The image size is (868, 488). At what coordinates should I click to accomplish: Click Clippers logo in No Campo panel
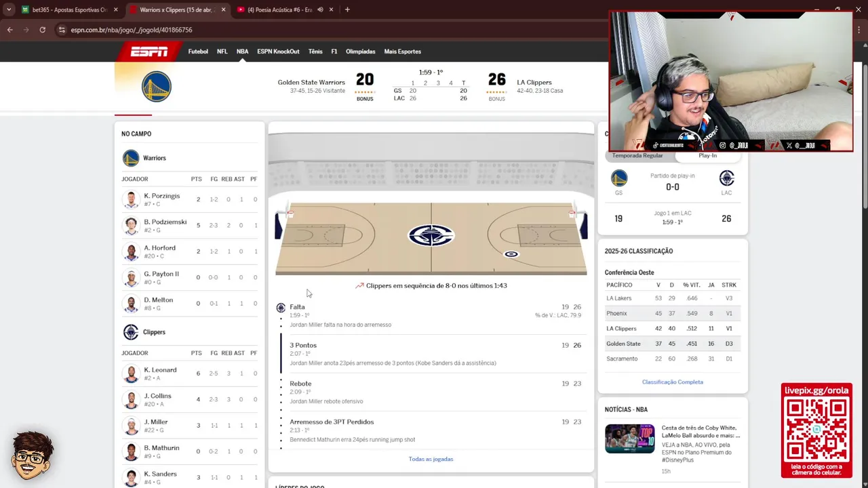(131, 332)
